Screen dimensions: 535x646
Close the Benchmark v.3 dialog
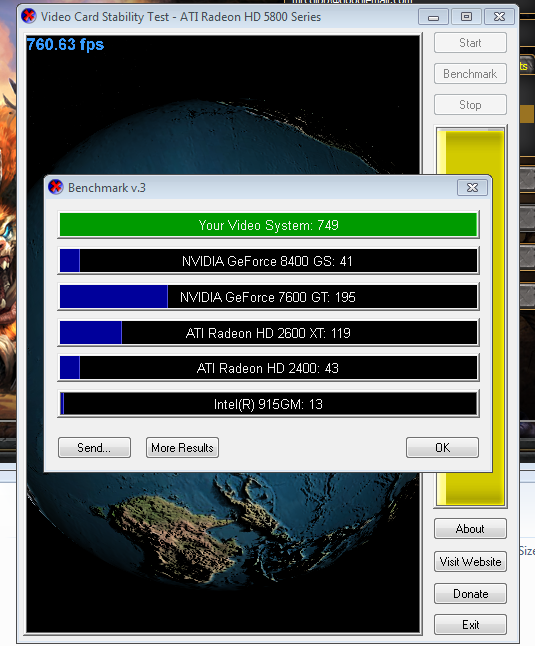(x=472, y=188)
